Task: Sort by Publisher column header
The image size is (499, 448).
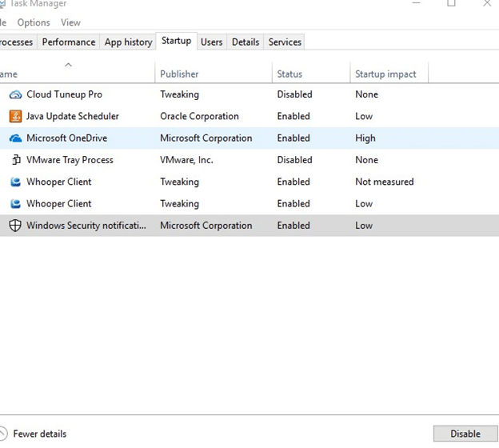Action: (214, 74)
